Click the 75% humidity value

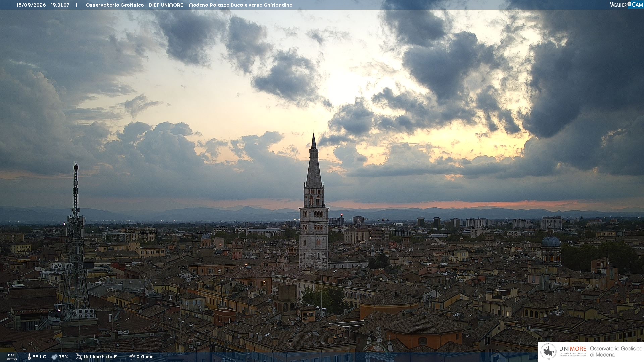coord(63,357)
